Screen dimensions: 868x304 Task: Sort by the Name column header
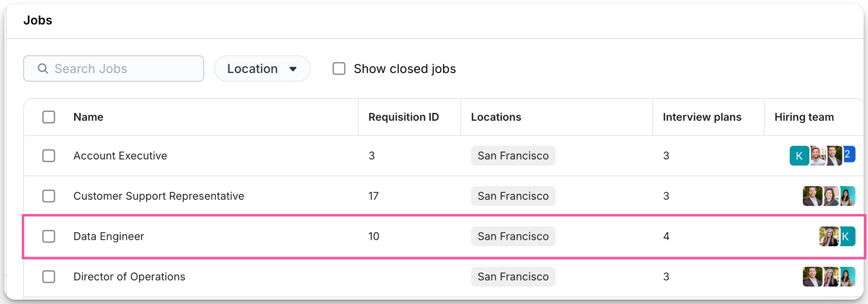(x=88, y=117)
